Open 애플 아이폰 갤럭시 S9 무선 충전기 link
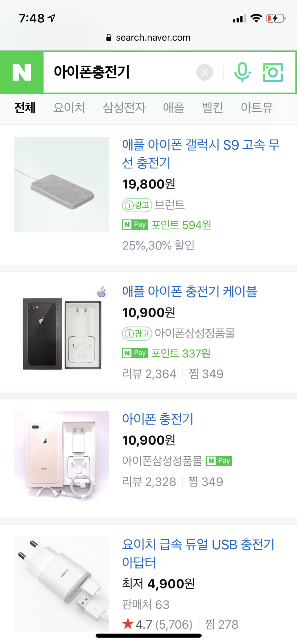 [200, 153]
